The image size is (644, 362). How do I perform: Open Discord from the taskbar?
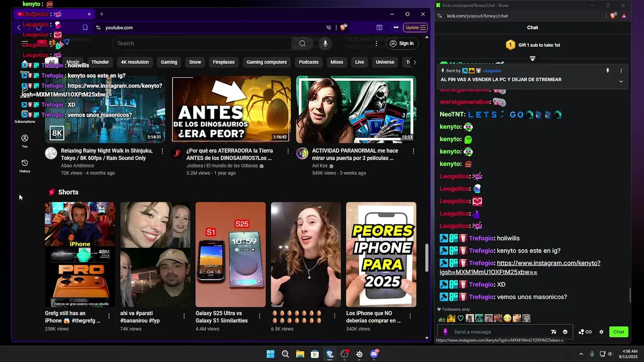374,354
